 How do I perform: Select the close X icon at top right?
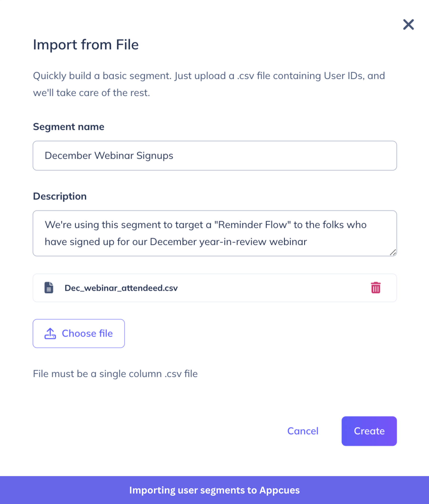coord(409,25)
